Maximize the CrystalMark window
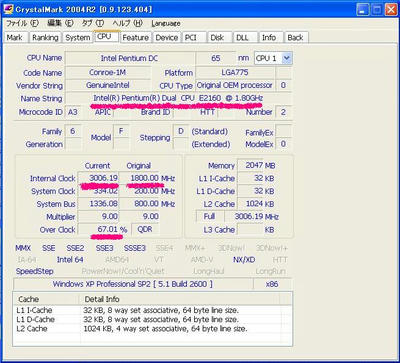400x363 pixels. point(377,9)
